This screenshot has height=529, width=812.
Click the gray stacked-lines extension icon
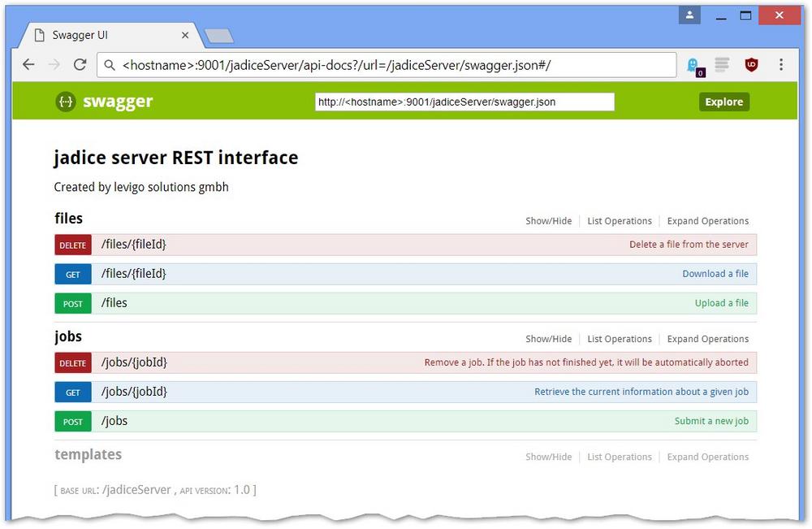[722, 65]
